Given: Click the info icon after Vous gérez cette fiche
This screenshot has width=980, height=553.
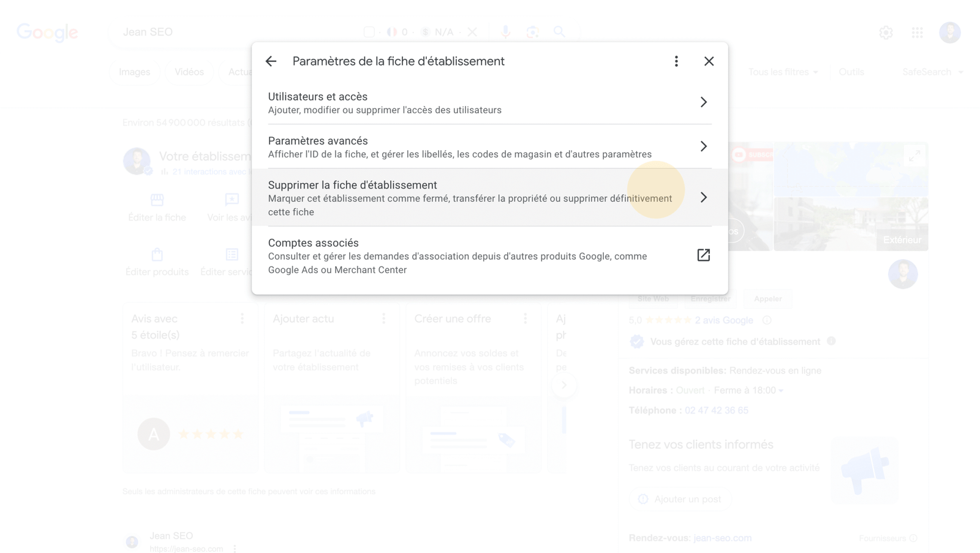Looking at the screenshot, I should [831, 341].
